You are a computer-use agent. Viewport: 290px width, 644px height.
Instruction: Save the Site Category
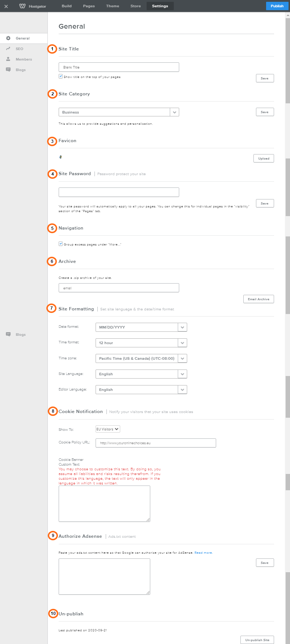(265, 112)
